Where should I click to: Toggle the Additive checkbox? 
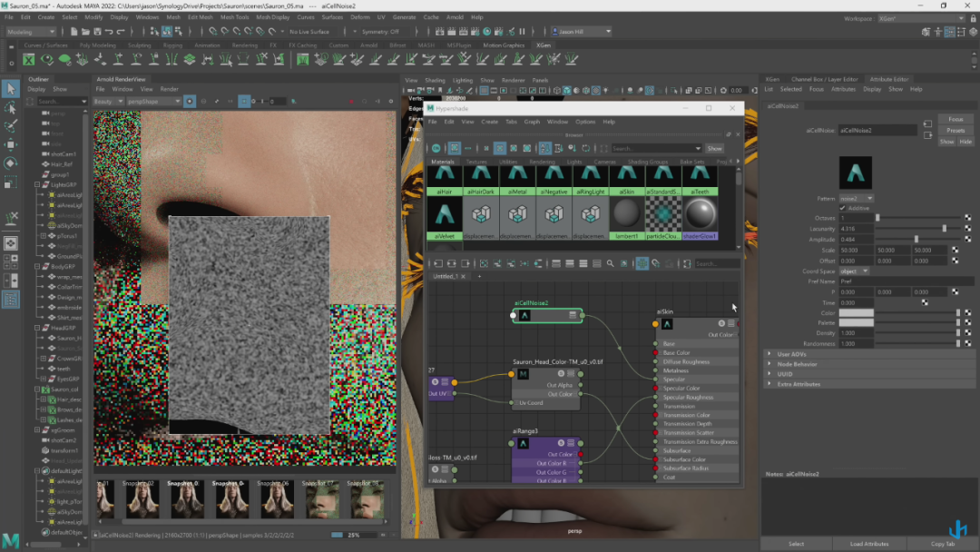843,208
